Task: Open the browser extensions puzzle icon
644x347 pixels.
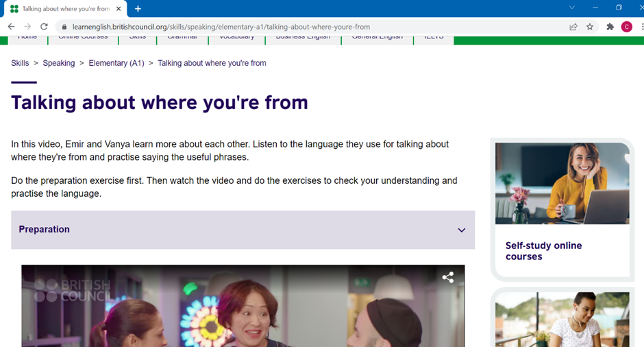Action: tap(610, 27)
